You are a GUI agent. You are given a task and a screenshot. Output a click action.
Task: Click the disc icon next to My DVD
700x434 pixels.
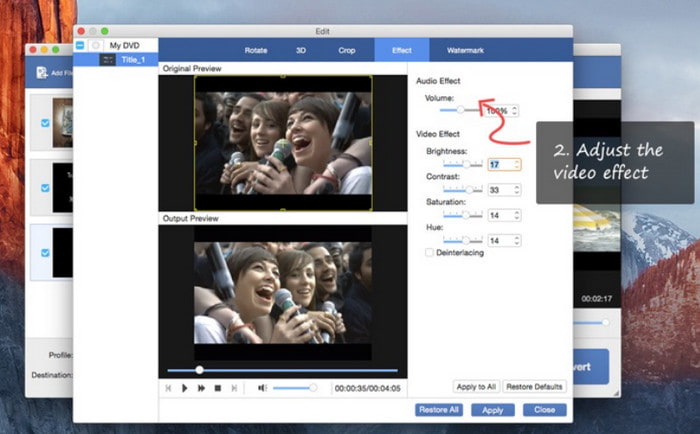(96, 45)
